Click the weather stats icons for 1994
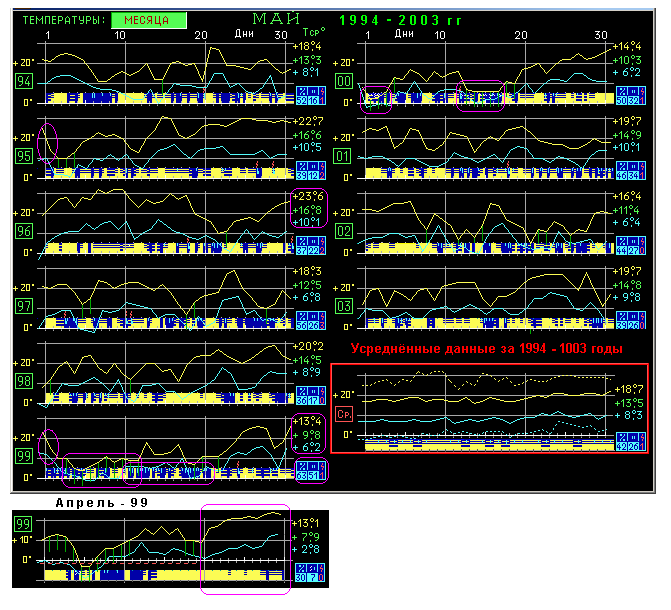Screen dimensions: 671x610 [307, 96]
